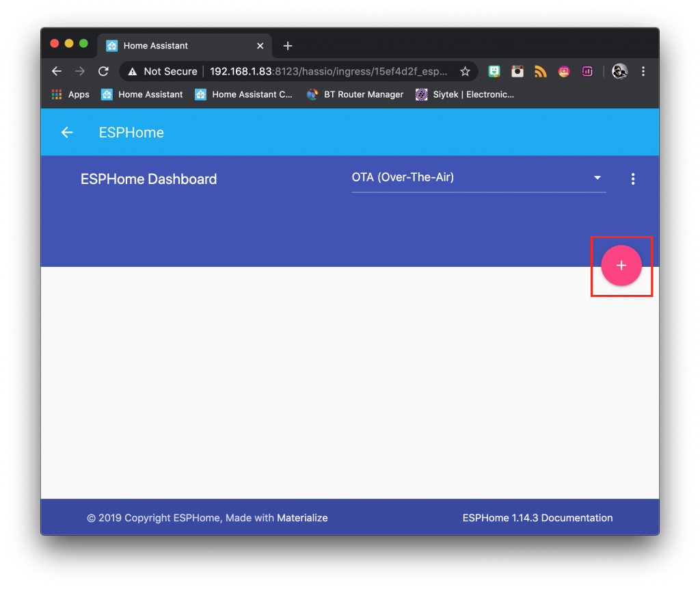Open the Home Assistant bookmark
This screenshot has height=589, width=700.
tap(142, 94)
